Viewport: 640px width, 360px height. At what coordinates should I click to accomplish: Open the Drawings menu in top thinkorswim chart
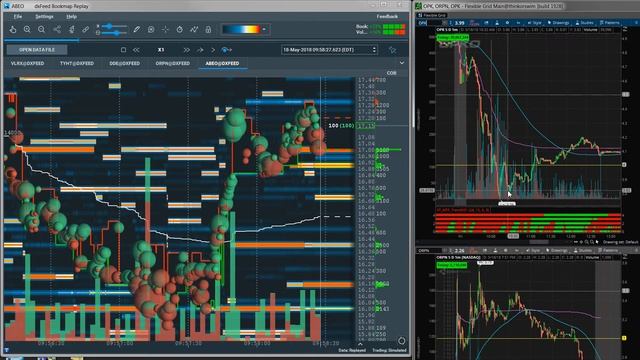[x=558, y=23]
